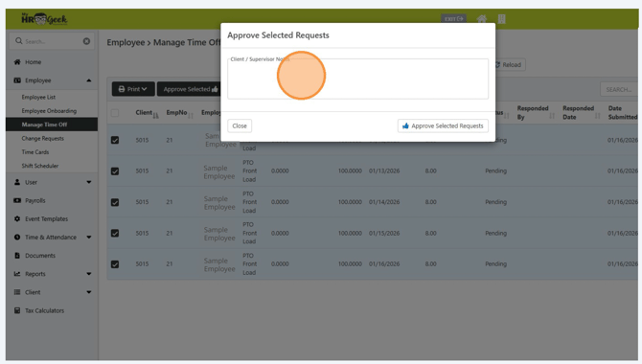Screen dimensions: 642x364
Task: Click Pending status in 01/14/2026 row
Action: point(495,202)
